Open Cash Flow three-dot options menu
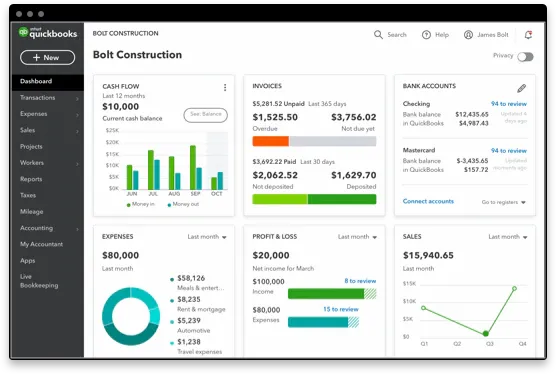Image resolution: width=556 pixels, height=374 pixels. 225,88
